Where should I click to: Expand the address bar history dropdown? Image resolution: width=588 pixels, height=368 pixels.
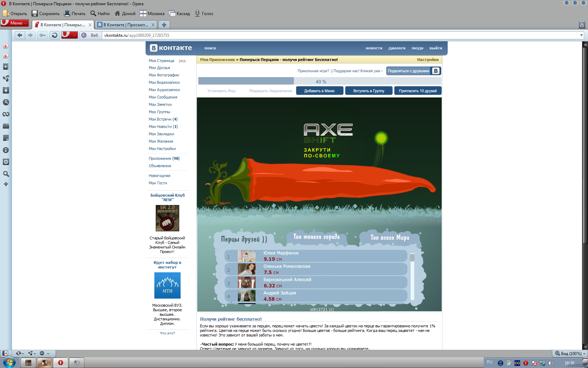(x=581, y=35)
